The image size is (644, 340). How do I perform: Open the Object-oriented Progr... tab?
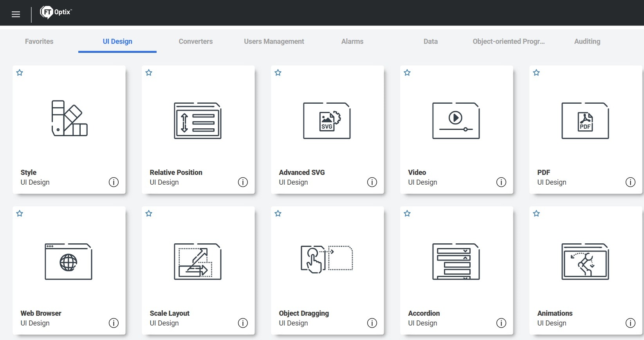pyautogui.click(x=509, y=41)
